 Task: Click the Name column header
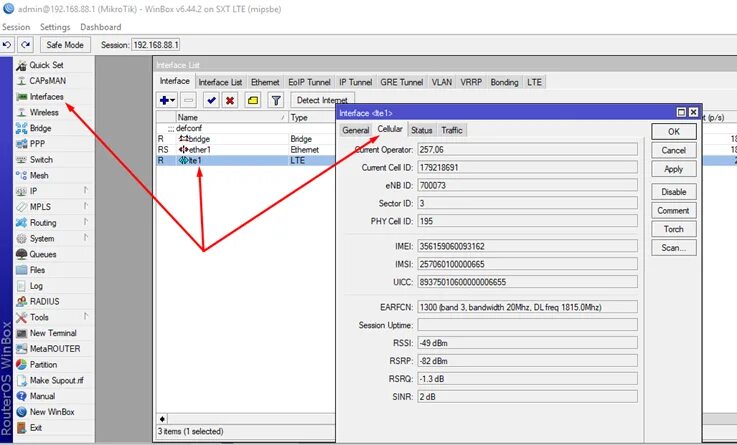coord(232,117)
